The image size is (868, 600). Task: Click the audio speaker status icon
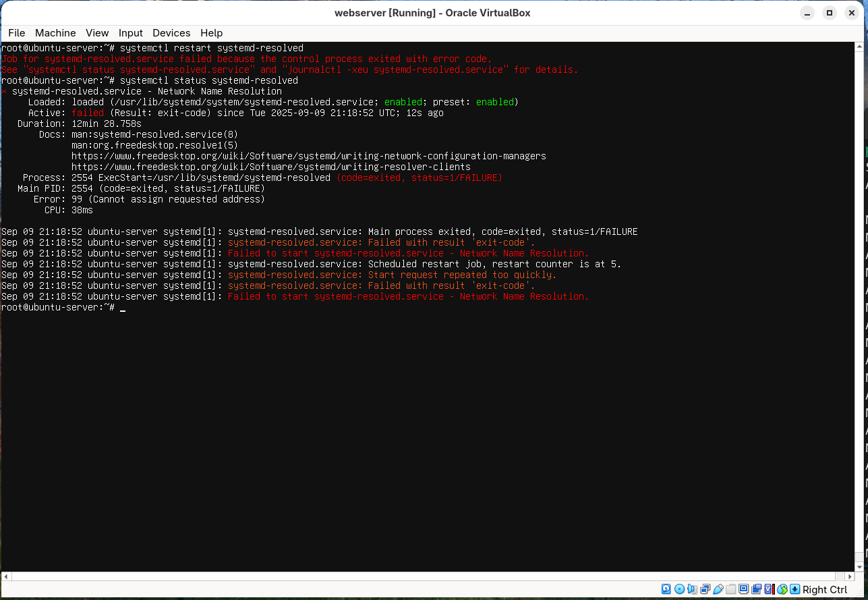pyautogui.click(x=693, y=589)
